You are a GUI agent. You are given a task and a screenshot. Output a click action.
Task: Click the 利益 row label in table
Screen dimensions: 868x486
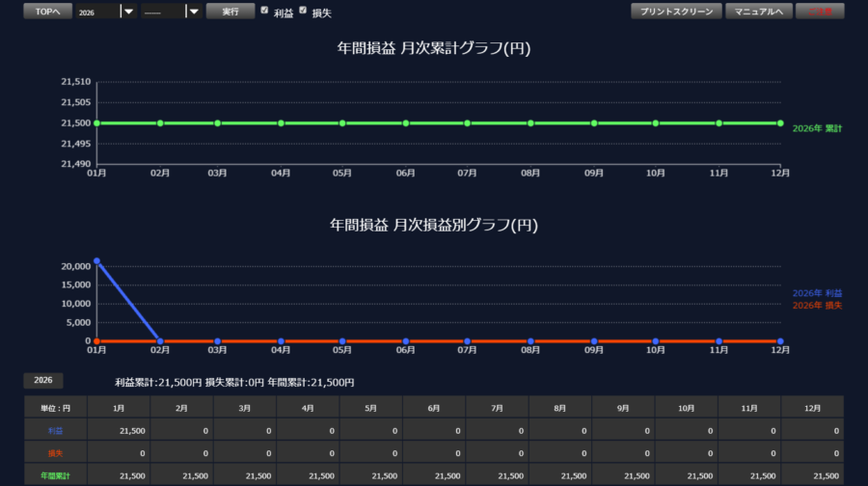coord(55,430)
